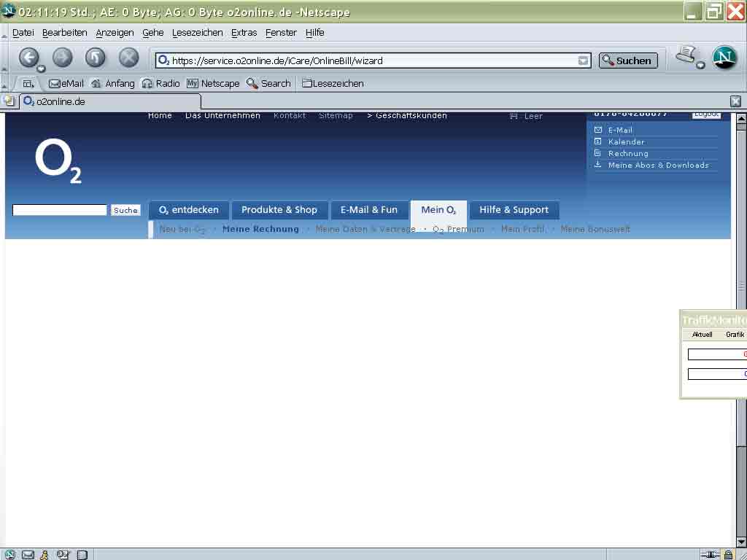
Task: Click the site search text field
Action: 60,210
